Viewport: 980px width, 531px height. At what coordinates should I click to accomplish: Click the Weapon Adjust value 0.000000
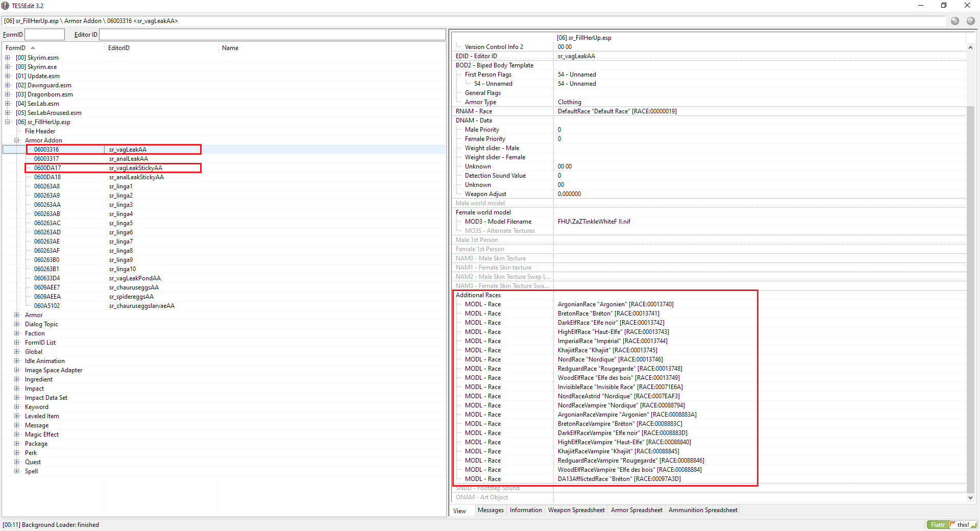pos(569,194)
